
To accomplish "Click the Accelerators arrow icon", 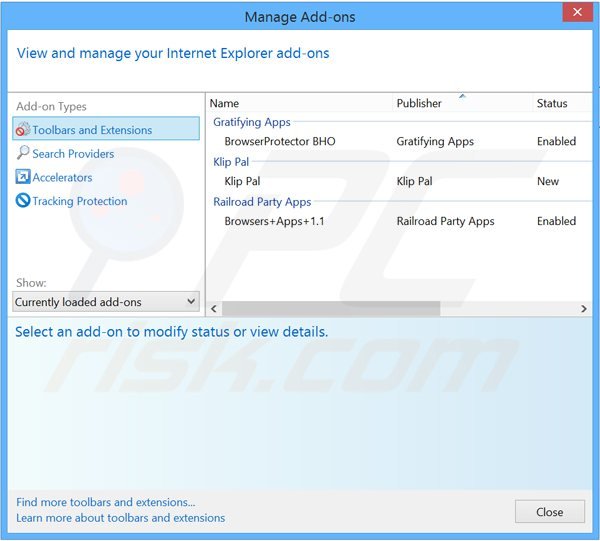I will coord(23,177).
